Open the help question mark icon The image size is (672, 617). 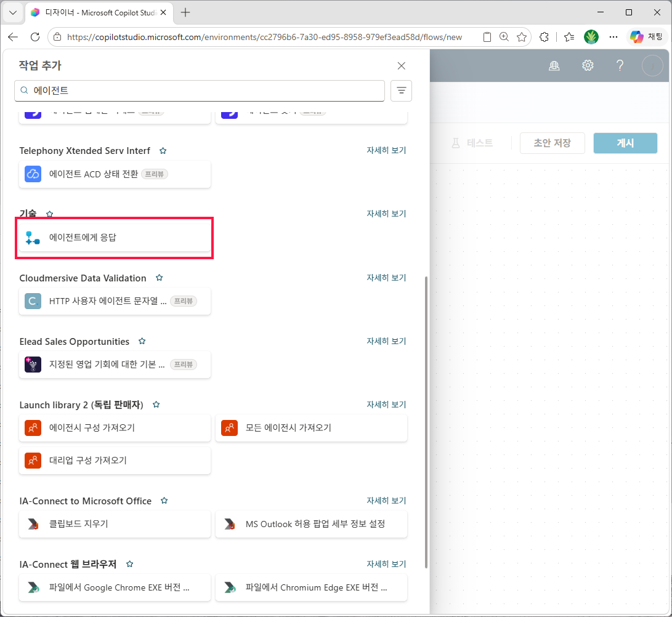point(620,65)
